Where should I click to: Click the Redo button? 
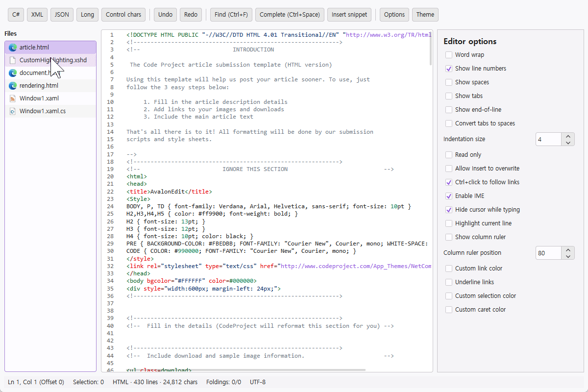tap(191, 15)
